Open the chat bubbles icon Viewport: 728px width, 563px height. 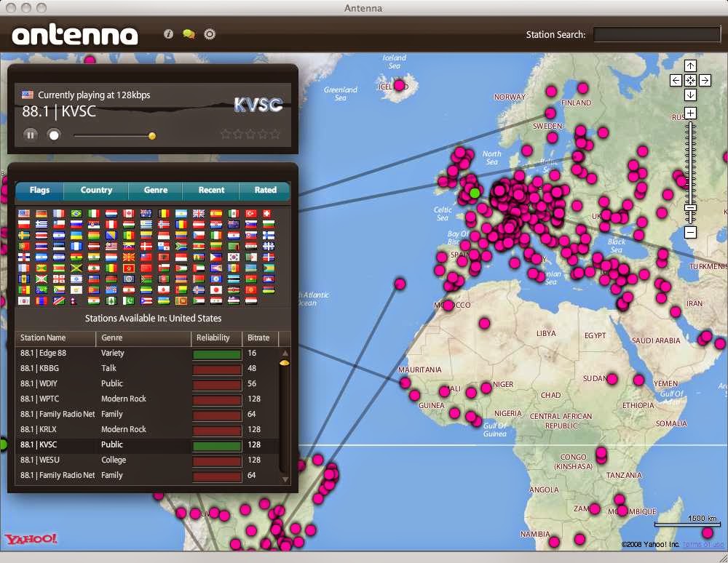(189, 34)
